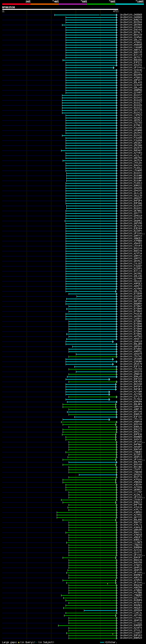146x644 pixels.
Task: Select hit UniRef100_B6F2H0
Action: click(131, 301)
